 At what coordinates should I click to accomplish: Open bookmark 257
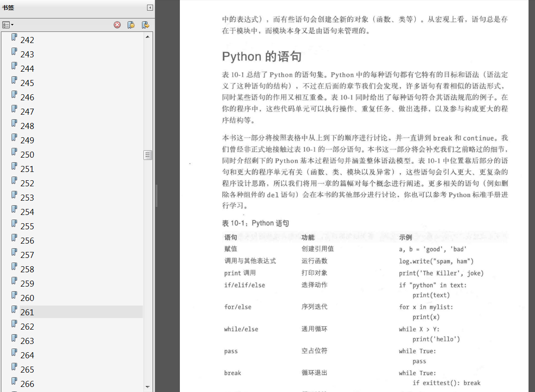pyautogui.click(x=27, y=255)
